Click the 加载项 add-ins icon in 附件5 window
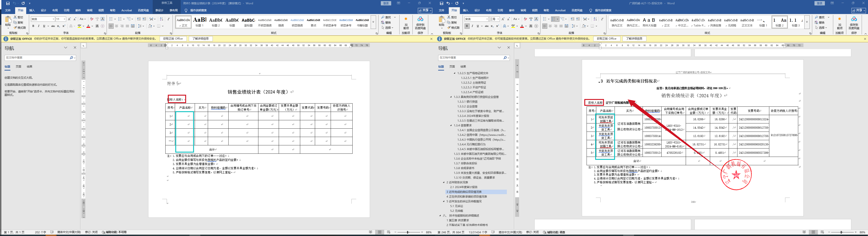Screen dimensions: 868x236 (406, 22)
